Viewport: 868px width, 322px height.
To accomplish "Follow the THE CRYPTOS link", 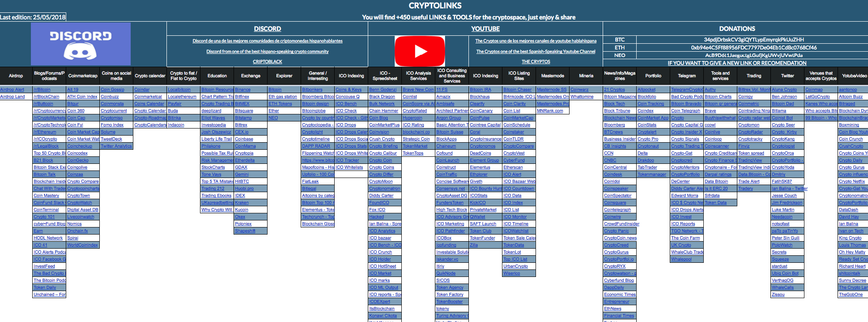I will click(536, 62).
